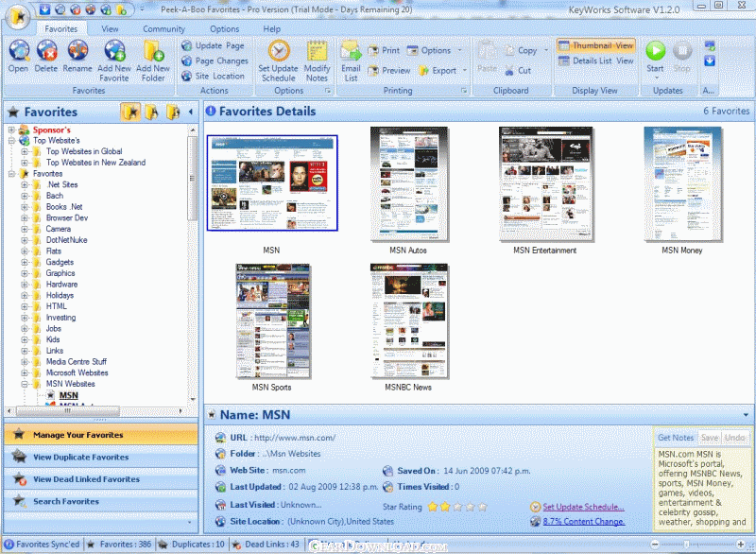Image resolution: width=756 pixels, height=554 pixels.
Task: Switch to Thumbnail View display mode
Action: pos(595,45)
